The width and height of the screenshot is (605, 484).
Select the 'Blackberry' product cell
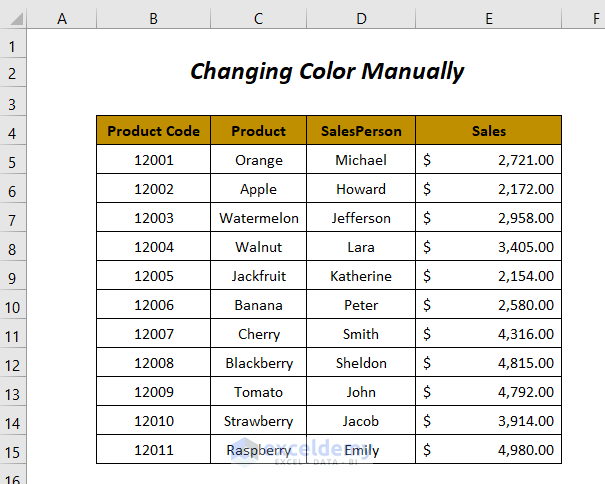point(259,362)
